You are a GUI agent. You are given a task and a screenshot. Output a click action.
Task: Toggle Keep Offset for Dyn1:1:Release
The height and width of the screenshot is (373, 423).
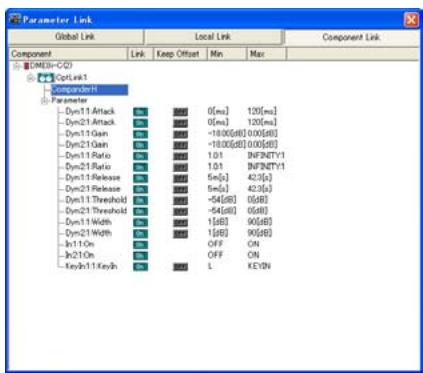pos(180,178)
